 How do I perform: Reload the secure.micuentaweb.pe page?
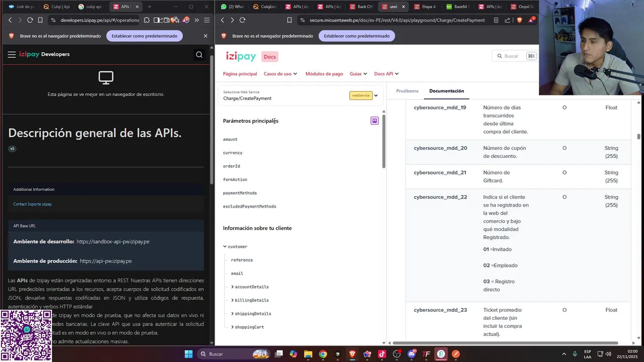(243, 20)
